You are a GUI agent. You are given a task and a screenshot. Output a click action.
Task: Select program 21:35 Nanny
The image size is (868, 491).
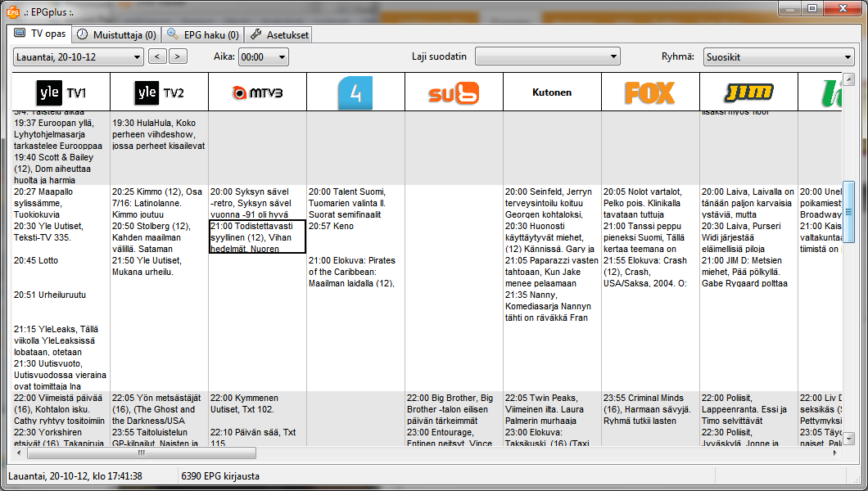point(552,306)
